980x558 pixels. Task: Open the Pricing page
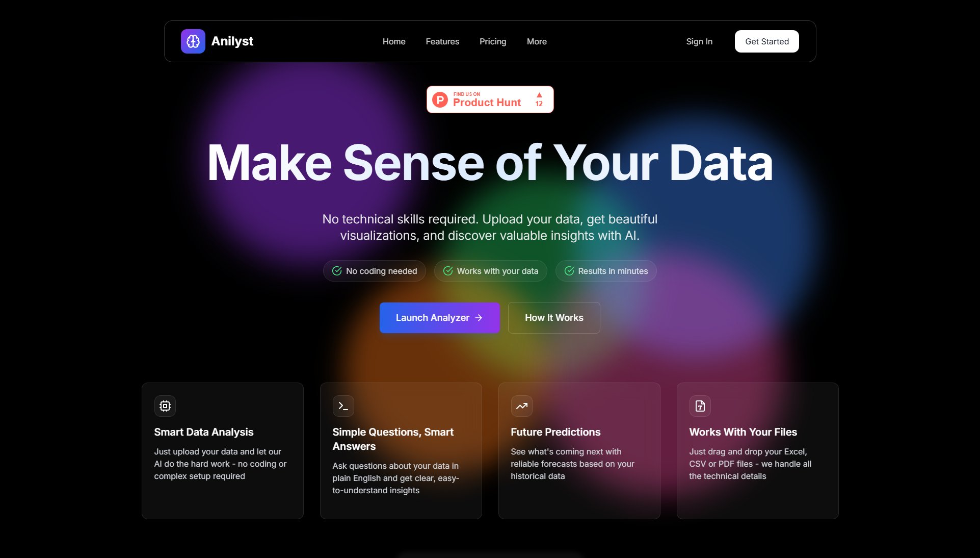[x=492, y=41]
